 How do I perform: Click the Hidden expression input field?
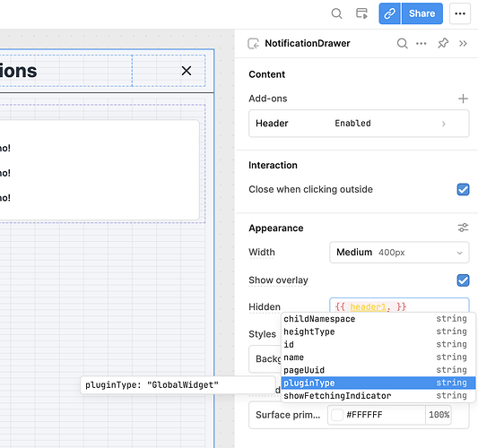[399, 306]
